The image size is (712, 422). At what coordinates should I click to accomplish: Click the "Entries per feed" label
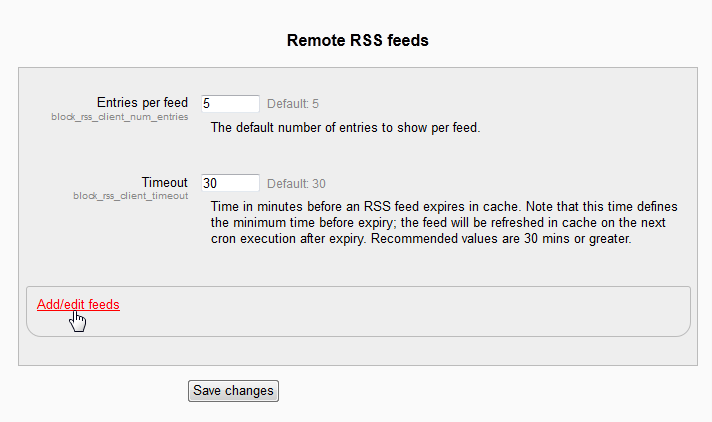[x=142, y=102]
